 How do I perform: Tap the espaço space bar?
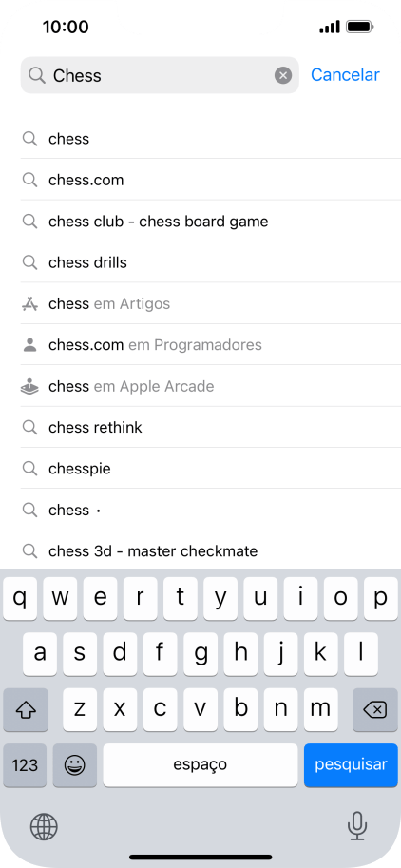pyautogui.click(x=200, y=765)
